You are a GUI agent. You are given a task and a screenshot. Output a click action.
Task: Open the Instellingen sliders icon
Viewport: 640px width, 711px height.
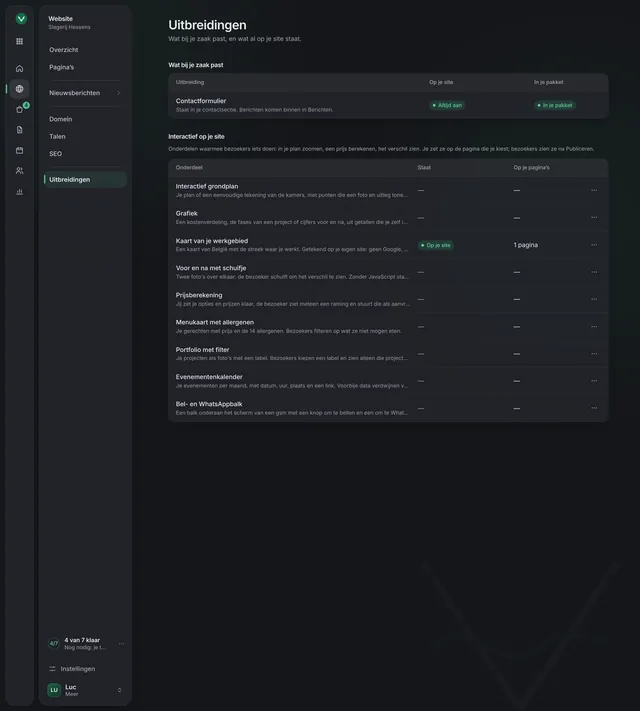(x=53, y=669)
